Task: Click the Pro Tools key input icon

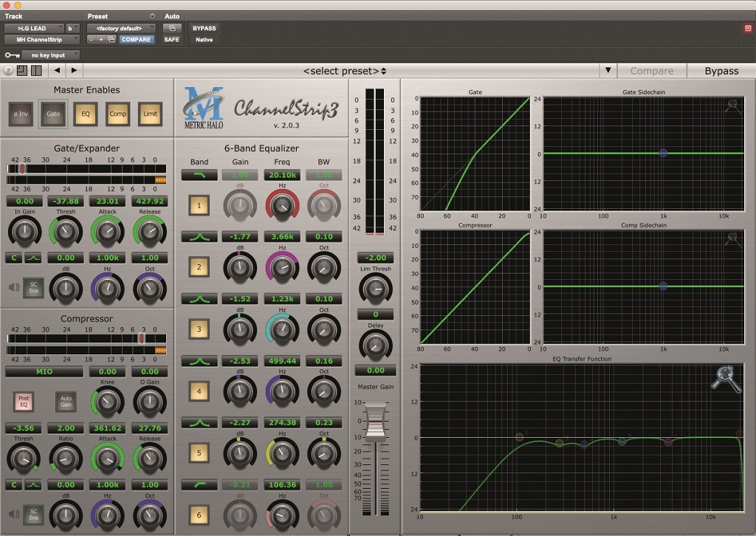Action: [x=12, y=55]
